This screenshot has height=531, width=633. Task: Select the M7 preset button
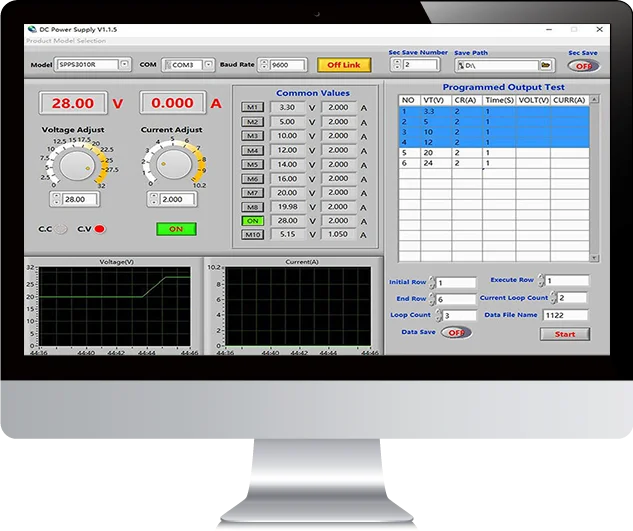coord(252,193)
